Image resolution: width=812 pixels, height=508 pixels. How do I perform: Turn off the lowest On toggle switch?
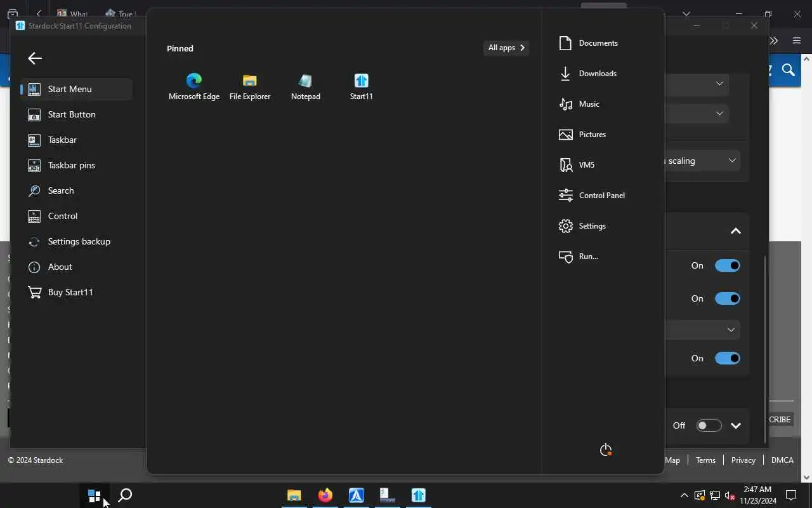[x=727, y=358]
